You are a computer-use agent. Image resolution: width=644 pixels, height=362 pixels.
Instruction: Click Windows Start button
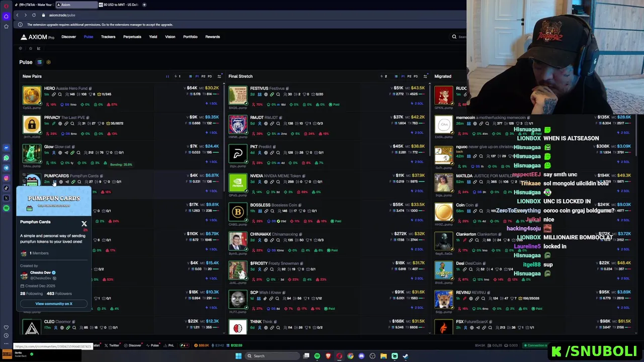coord(238,356)
